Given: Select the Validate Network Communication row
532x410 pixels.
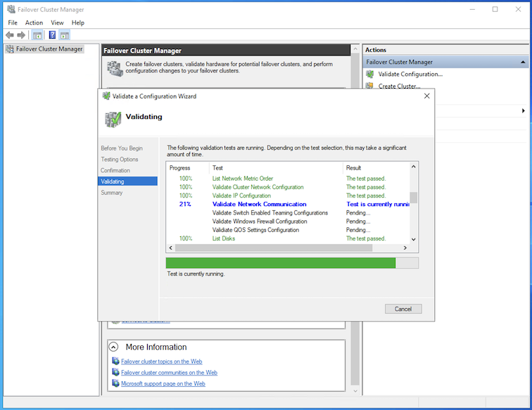Looking at the screenshot, I should click(x=288, y=204).
